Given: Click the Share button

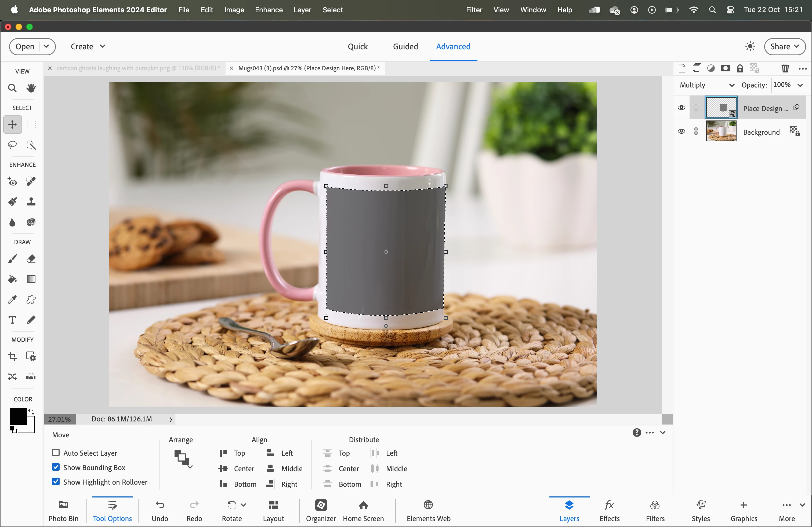Looking at the screenshot, I should click(x=785, y=46).
